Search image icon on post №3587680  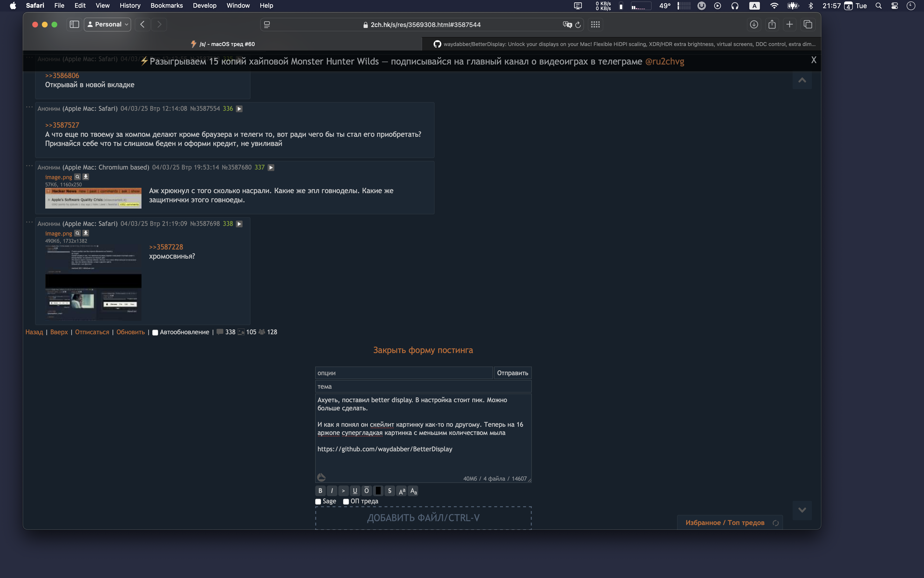pyautogui.click(x=77, y=177)
